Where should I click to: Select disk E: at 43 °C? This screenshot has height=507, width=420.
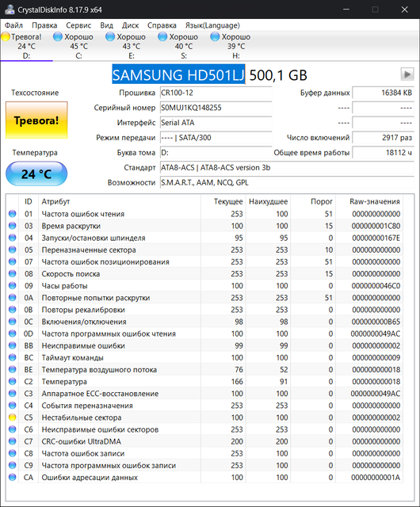131,46
